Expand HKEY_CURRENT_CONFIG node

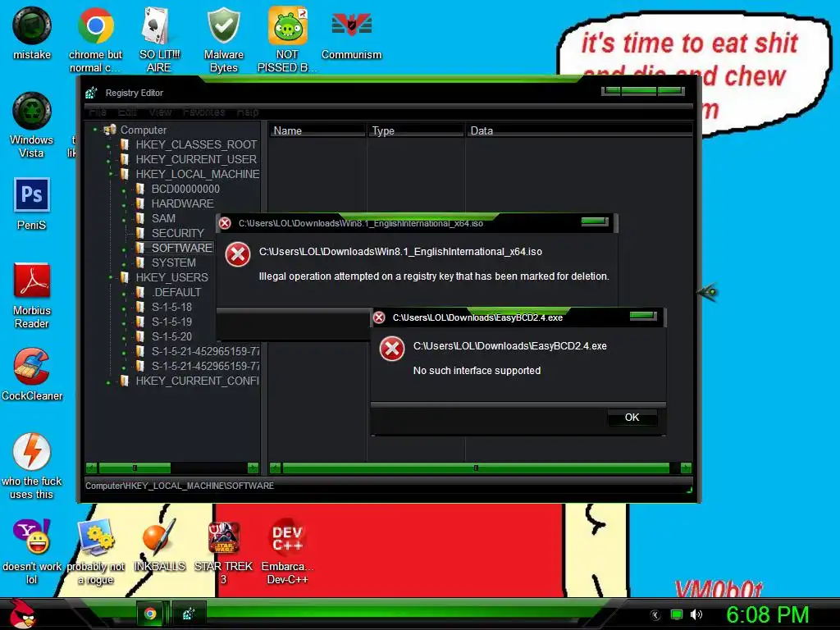[109, 381]
